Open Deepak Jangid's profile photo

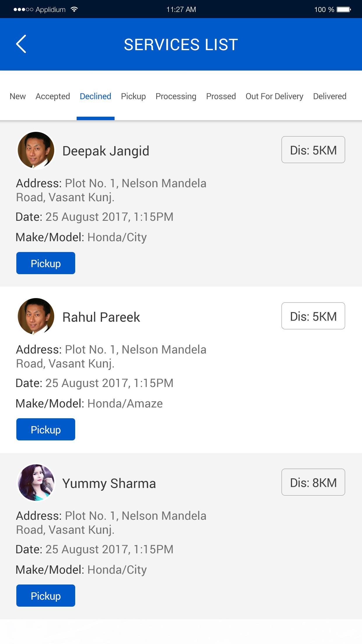[36, 150]
